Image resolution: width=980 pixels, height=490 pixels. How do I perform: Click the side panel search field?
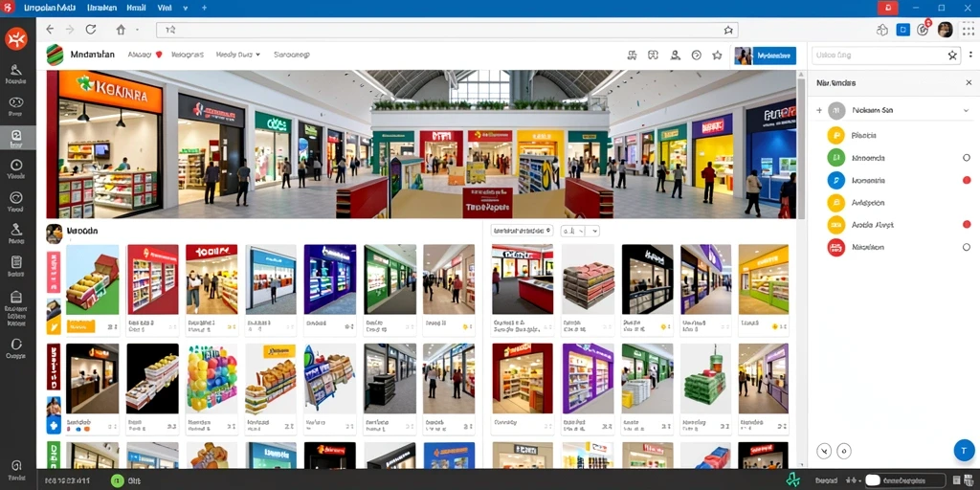point(885,55)
